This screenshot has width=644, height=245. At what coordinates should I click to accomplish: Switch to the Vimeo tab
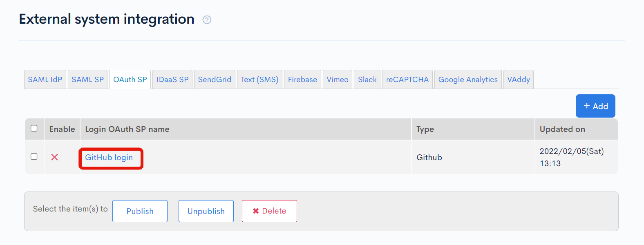click(338, 80)
